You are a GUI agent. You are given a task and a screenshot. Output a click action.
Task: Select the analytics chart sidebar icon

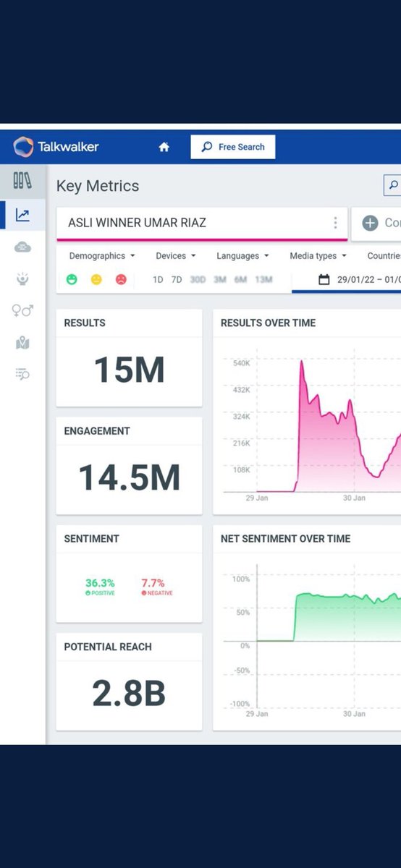coord(22,215)
